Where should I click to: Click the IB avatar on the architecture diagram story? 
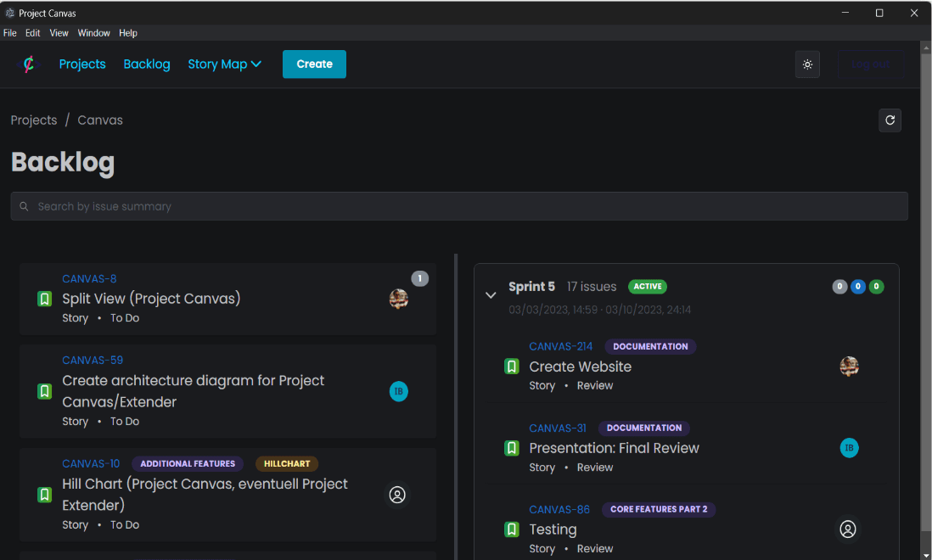coord(398,391)
